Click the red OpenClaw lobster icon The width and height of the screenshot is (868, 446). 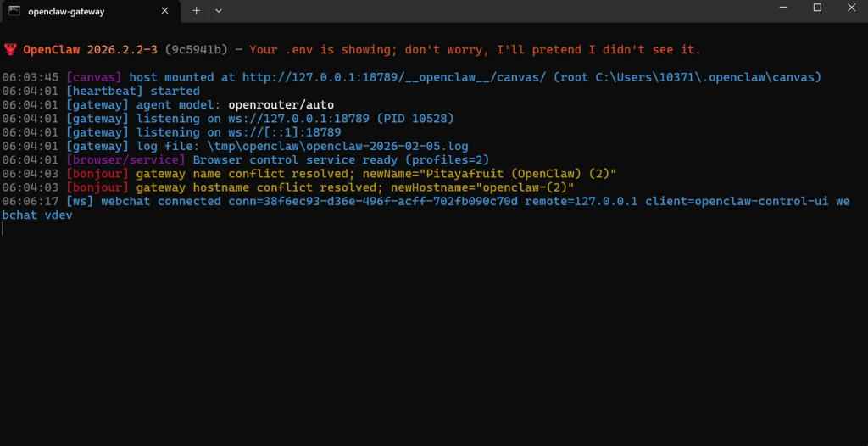(x=11, y=50)
